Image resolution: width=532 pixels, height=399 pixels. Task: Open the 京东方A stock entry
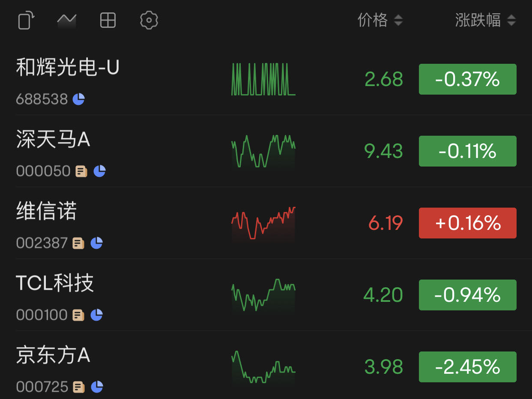53,356
